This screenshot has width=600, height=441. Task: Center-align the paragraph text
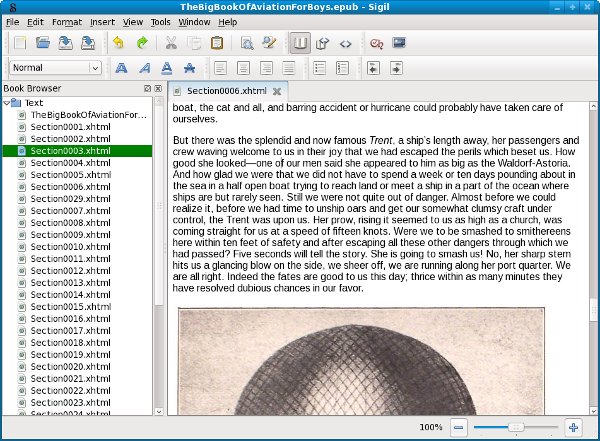click(243, 68)
